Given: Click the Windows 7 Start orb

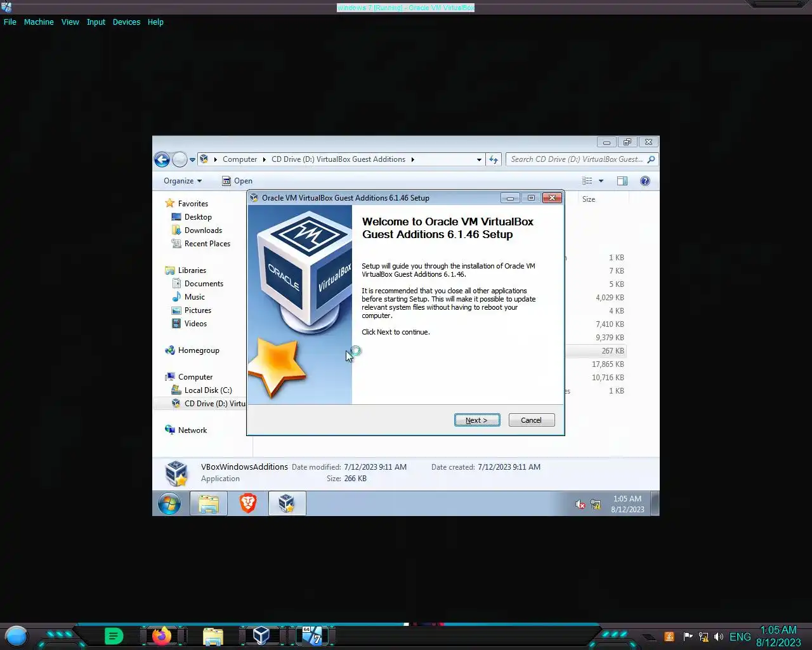Looking at the screenshot, I should pos(169,504).
